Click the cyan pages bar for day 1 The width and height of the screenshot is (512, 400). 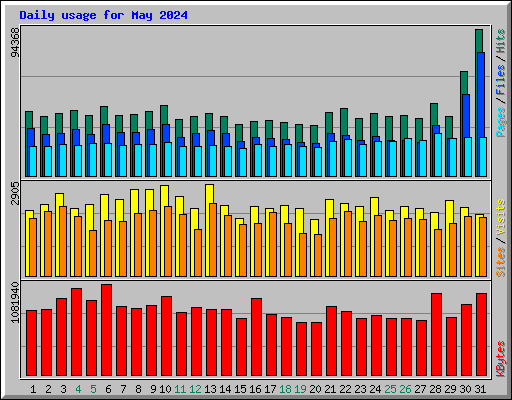coord(33,161)
